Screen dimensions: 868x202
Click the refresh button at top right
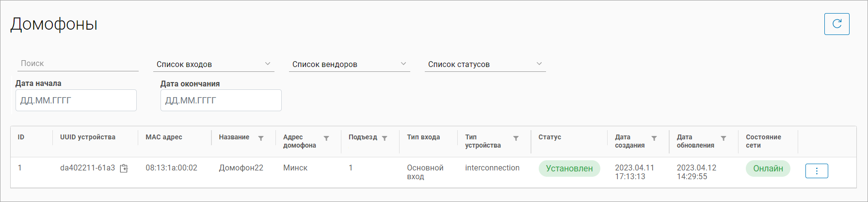[x=836, y=24]
